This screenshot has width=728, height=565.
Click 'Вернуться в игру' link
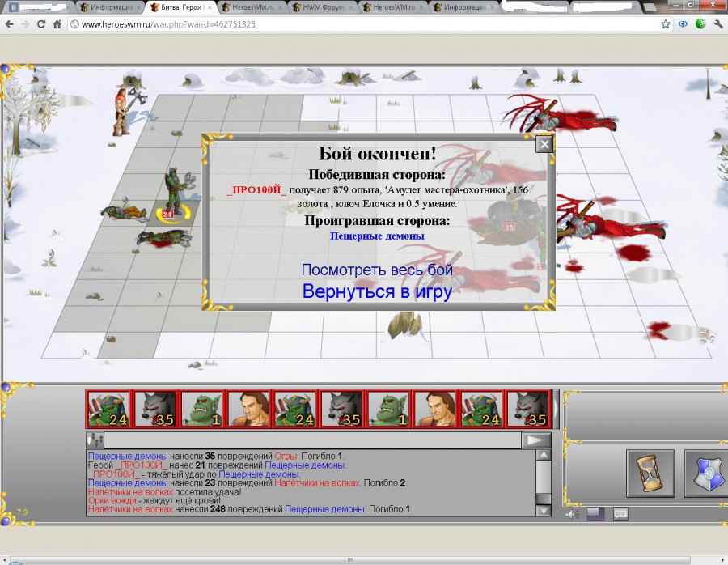(377, 291)
